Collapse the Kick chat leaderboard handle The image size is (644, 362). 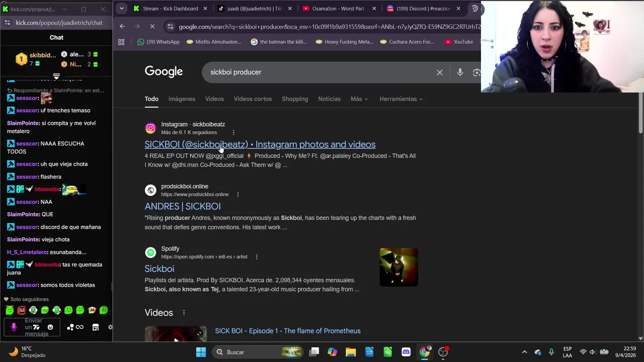click(x=56, y=76)
